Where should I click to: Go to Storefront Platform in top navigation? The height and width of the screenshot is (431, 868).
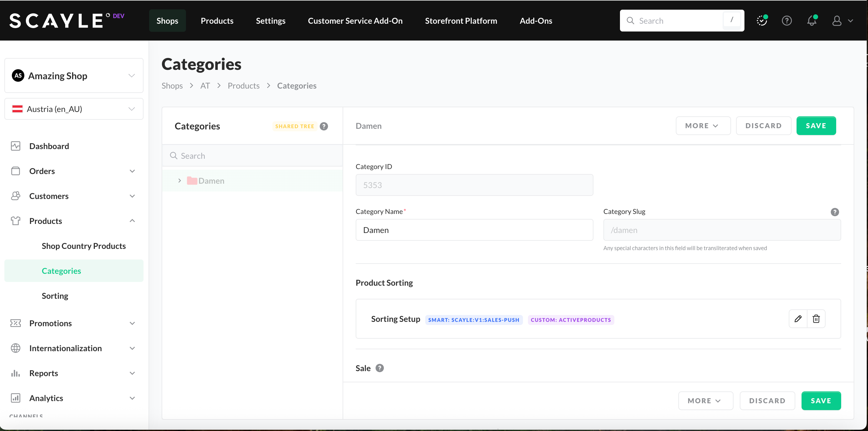tap(461, 21)
